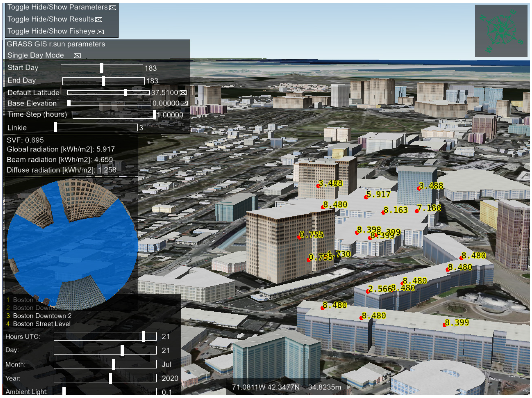Select the Boston Street Level viewpoint
The image size is (532, 398).
41,324
